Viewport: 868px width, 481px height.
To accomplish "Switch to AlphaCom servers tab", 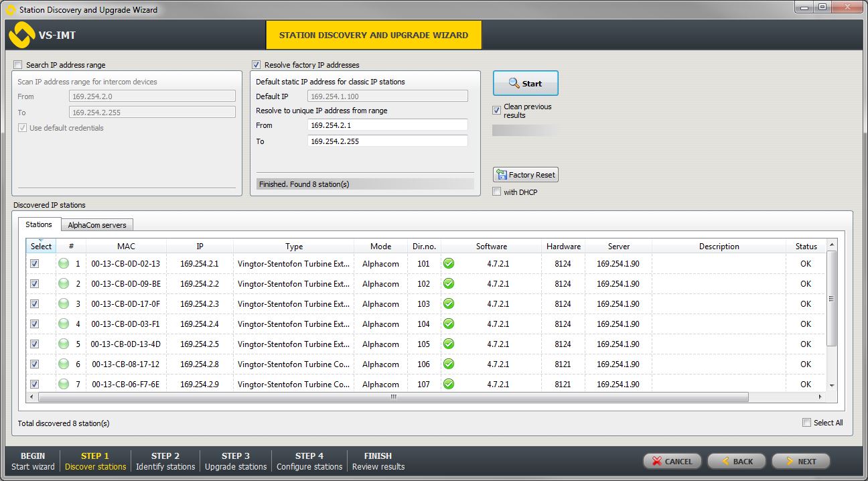I will 97,225.
